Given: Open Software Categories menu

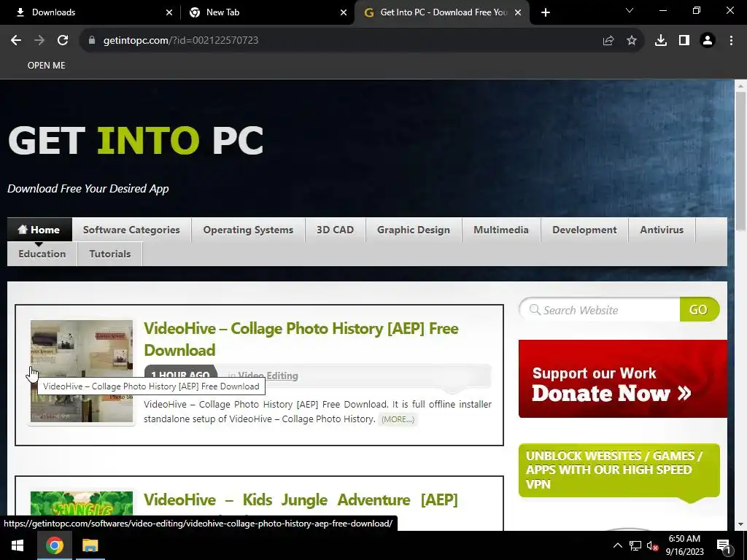Looking at the screenshot, I should click(131, 230).
